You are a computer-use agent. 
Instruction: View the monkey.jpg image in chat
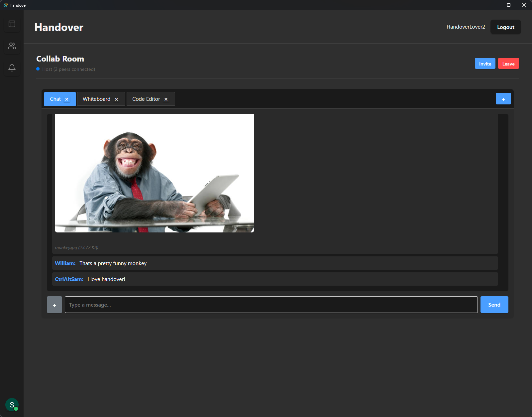154,173
